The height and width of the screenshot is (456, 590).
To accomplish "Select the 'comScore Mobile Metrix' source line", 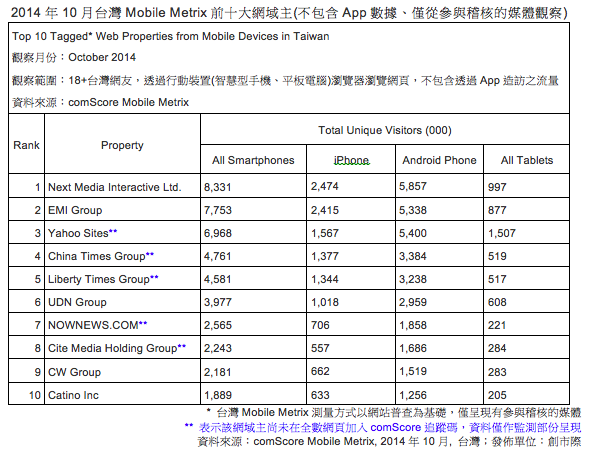I will tap(100, 102).
